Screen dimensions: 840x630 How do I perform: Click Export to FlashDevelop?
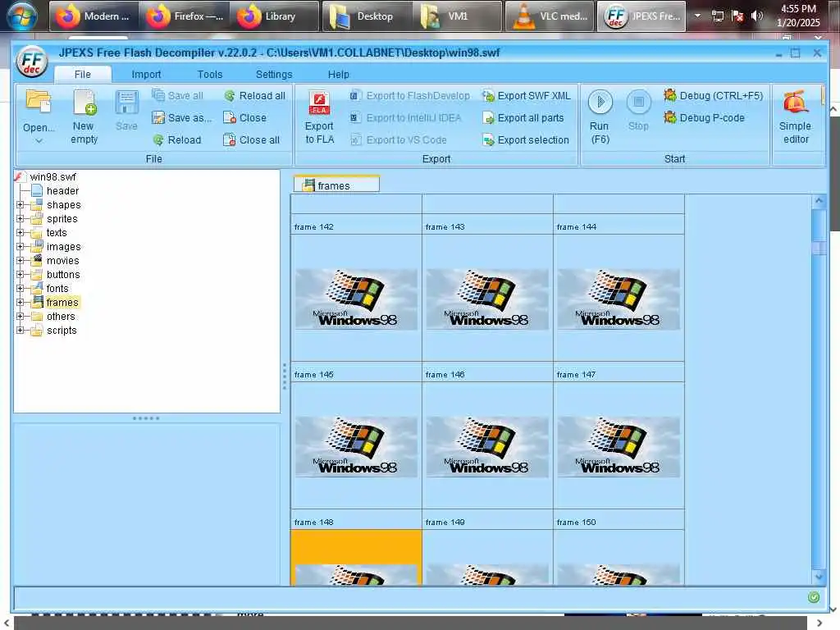pyautogui.click(x=410, y=95)
